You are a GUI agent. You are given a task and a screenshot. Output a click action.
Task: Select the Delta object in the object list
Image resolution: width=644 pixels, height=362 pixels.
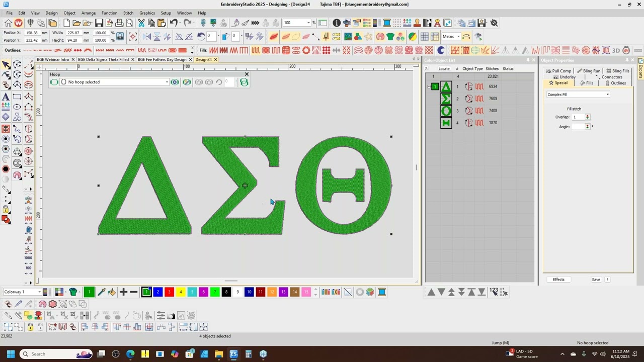446,86
